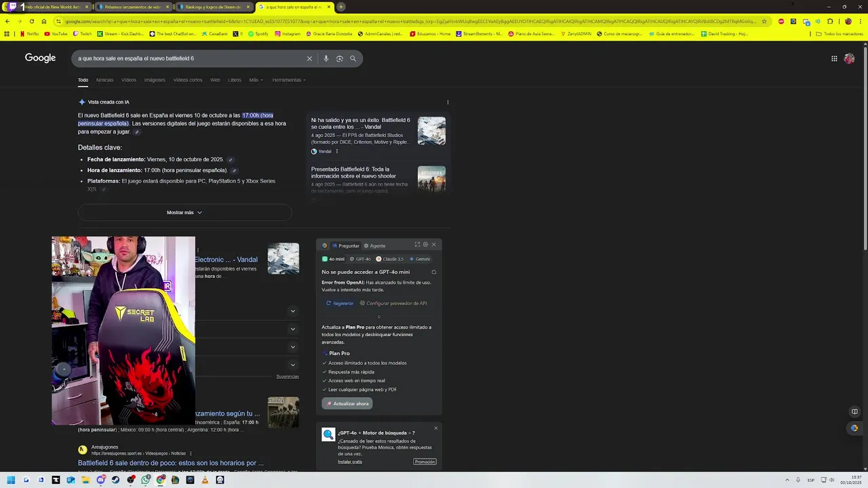Switch Monica to Agente mode
The width and height of the screenshot is (868, 488).
pyautogui.click(x=374, y=245)
